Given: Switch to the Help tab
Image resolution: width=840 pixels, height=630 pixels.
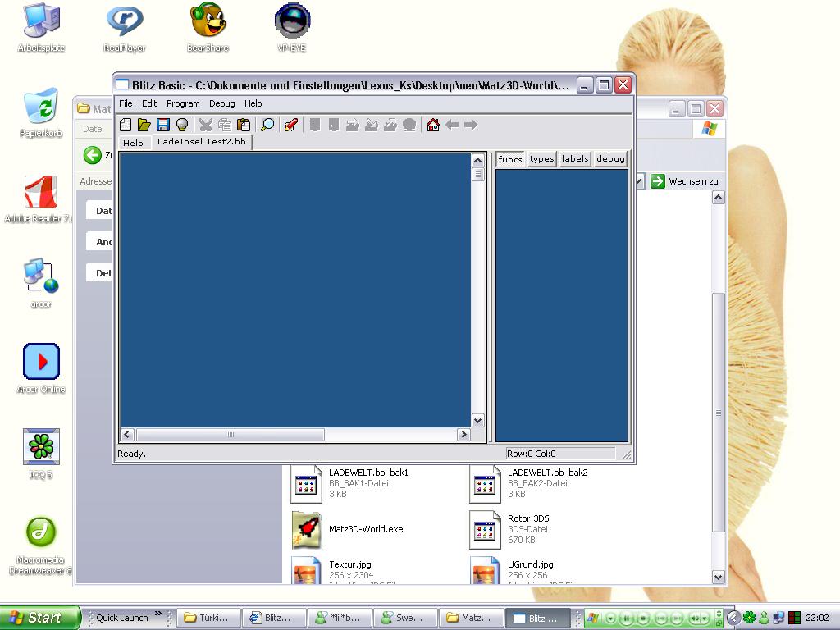Looking at the screenshot, I should (133, 143).
